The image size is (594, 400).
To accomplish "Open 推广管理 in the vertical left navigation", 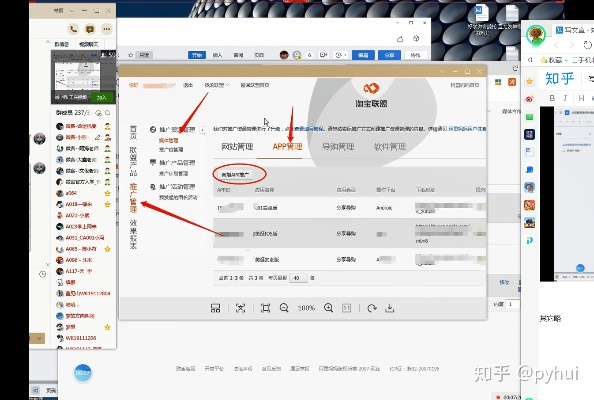I will (133, 198).
